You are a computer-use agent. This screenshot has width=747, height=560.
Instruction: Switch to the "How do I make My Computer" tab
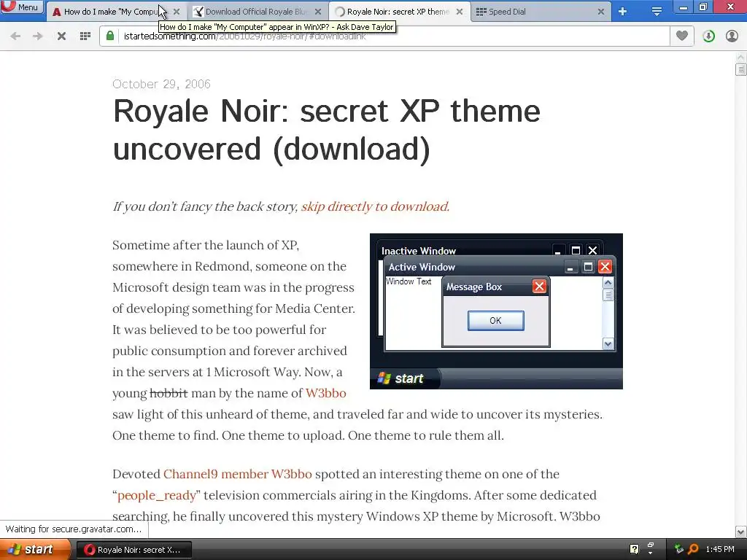coord(116,12)
